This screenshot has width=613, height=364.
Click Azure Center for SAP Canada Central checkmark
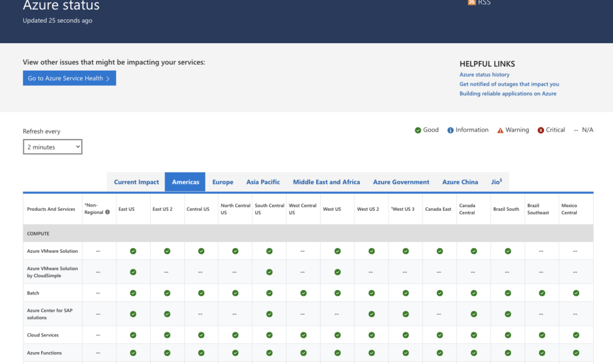(x=474, y=314)
